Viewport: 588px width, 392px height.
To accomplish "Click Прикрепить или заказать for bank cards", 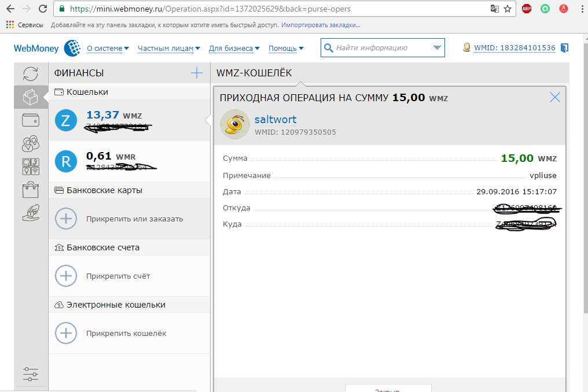I will pos(135,219).
